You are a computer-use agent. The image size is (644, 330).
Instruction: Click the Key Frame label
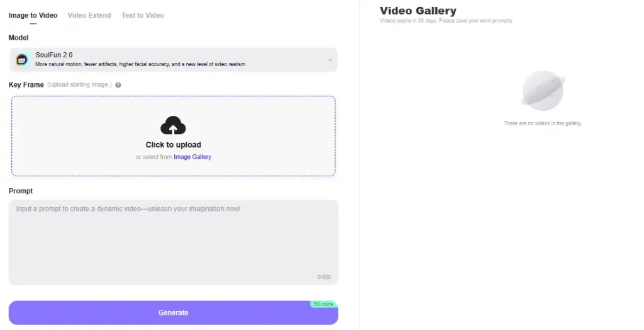click(26, 85)
